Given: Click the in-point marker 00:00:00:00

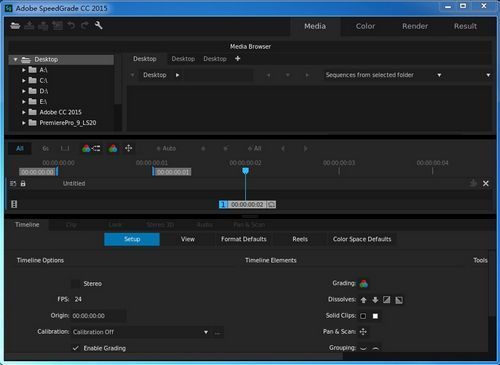Looking at the screenshot, I should pos(38,172).
